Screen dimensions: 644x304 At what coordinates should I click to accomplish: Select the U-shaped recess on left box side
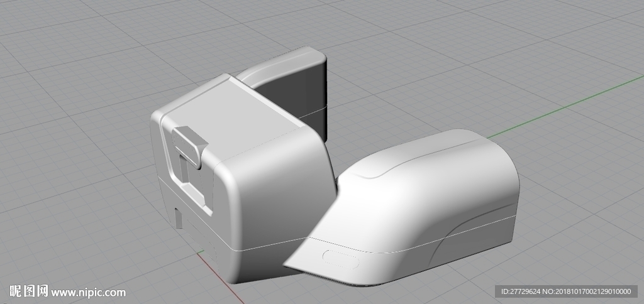click(x=188, y=176)
